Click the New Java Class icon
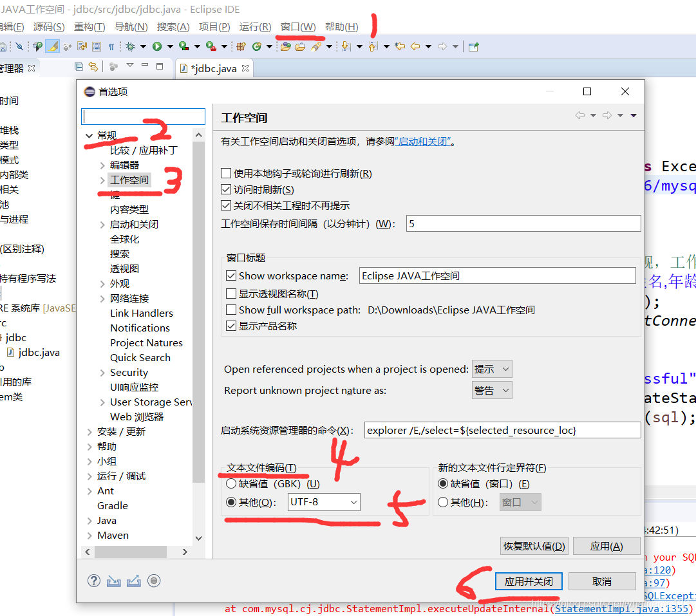The height and width of the screenshot is (616, 696). pos(256,46)
